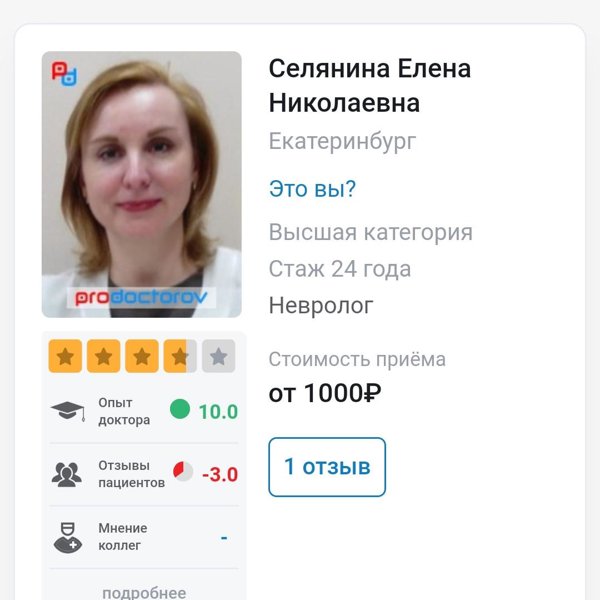Click the third rating star
600x600 pixels.
click(142, 356)
